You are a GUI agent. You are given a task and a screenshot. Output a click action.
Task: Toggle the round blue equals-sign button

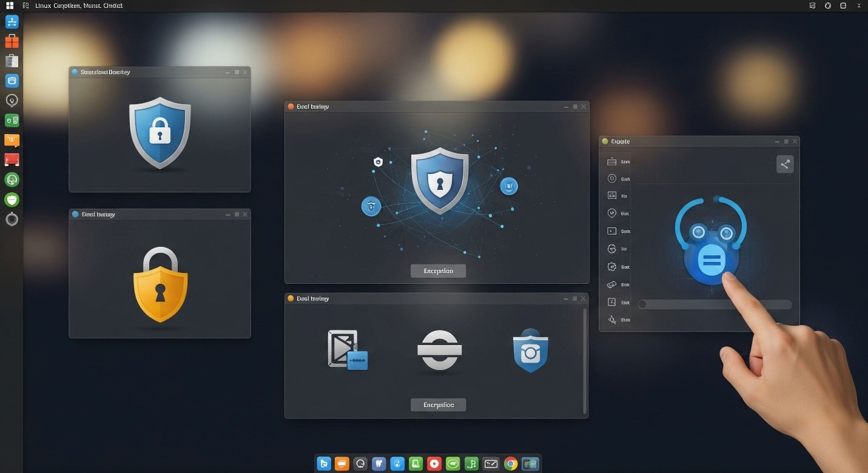pos(711,261)
